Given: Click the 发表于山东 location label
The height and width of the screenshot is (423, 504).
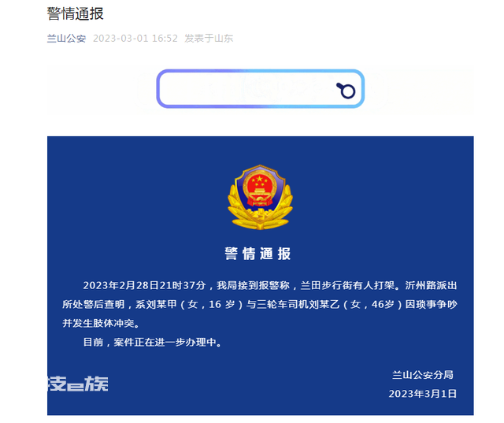Looking at the screenshot, I should click(x=209, y=39).
